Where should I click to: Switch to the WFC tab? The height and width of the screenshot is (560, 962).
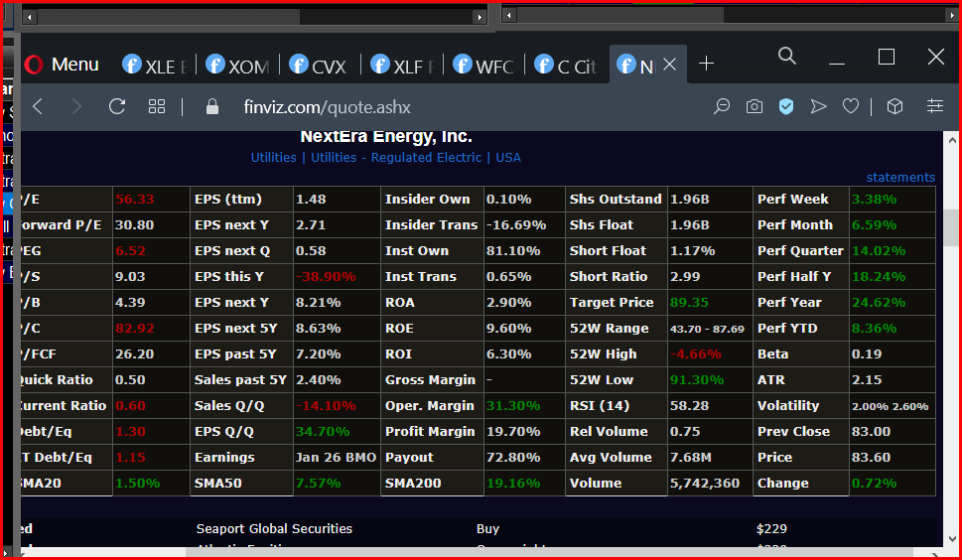click(483, 65)
